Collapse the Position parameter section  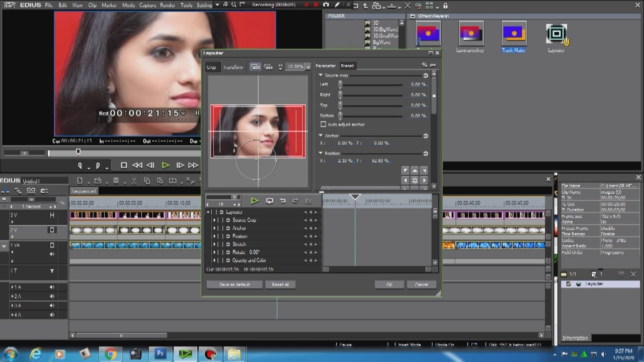coord(321,153)
